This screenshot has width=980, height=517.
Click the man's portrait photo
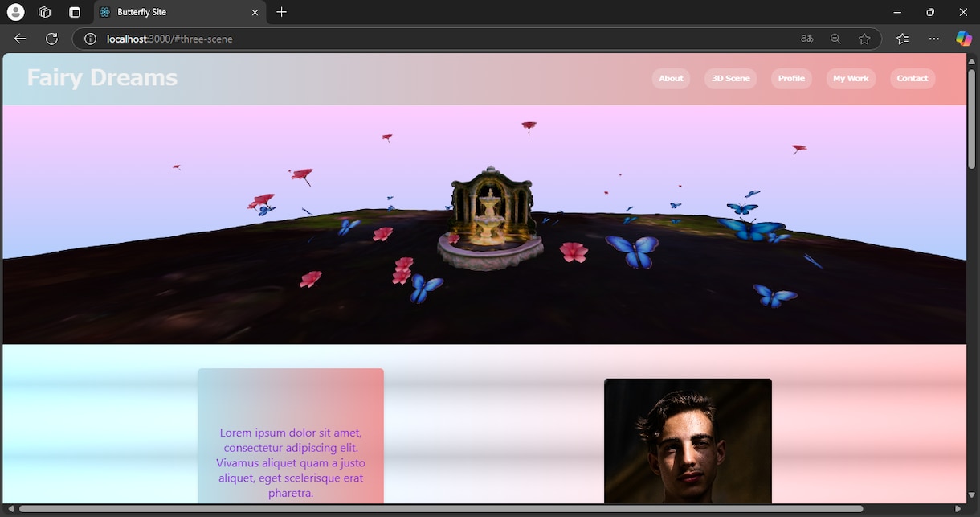pyautogui.click(x=688, y=441)
